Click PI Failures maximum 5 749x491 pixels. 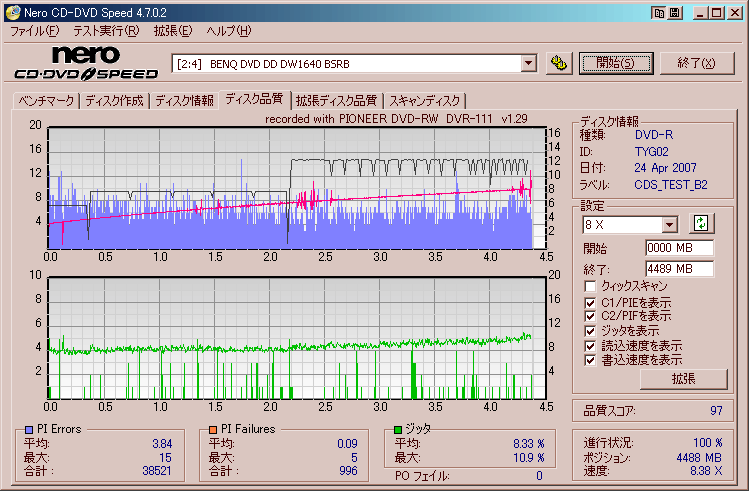tap(354, 458)
